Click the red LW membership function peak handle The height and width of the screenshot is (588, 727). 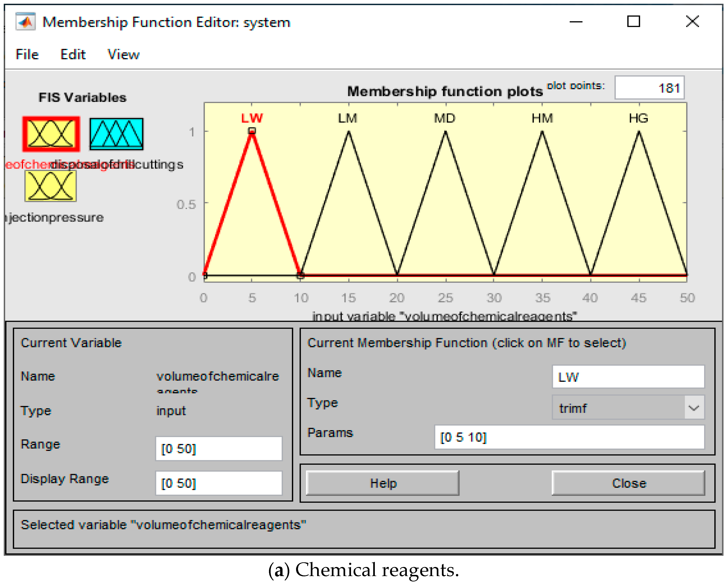(x=252, y=131)
